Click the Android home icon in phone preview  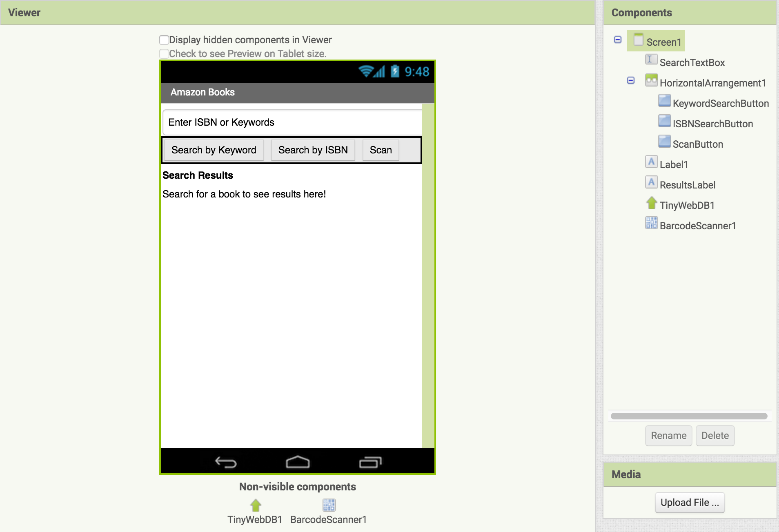coord(298,462)
